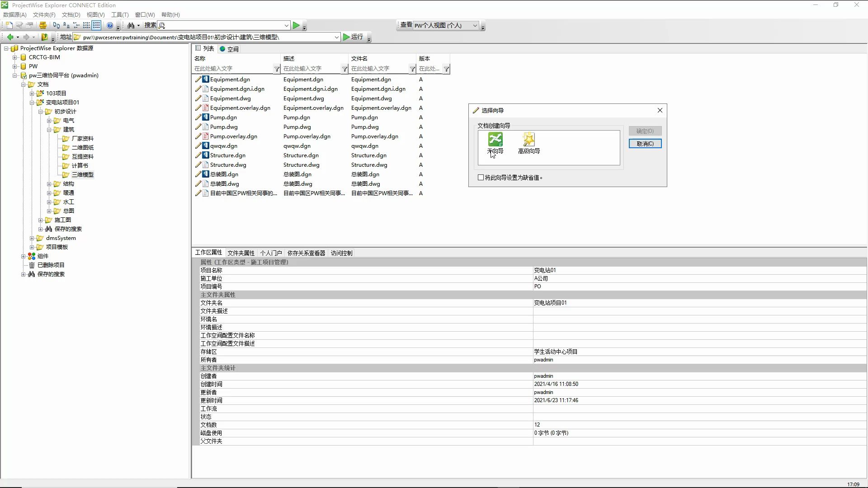Open the PW个人视图 view dropdown
The height and width of the screenshot is (488, 868).
point(475,25)
